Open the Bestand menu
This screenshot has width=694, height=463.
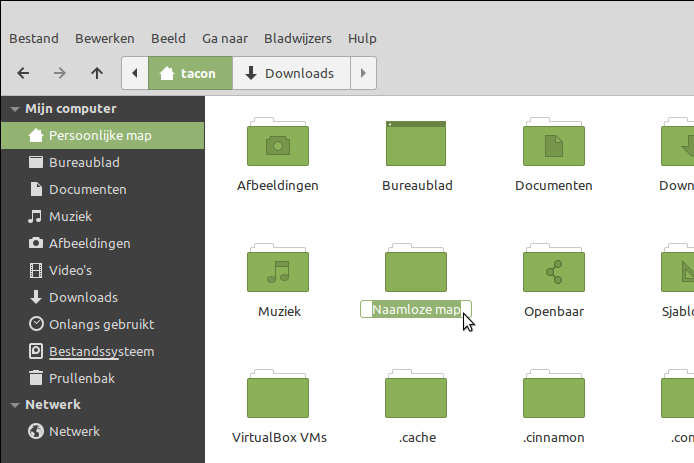pos(34,38)
